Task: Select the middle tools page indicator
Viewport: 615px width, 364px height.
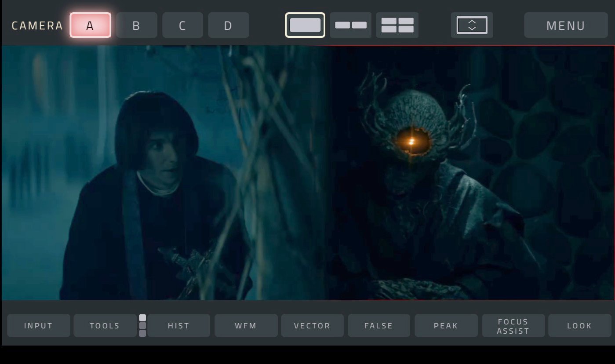Action: coord(142,325)
